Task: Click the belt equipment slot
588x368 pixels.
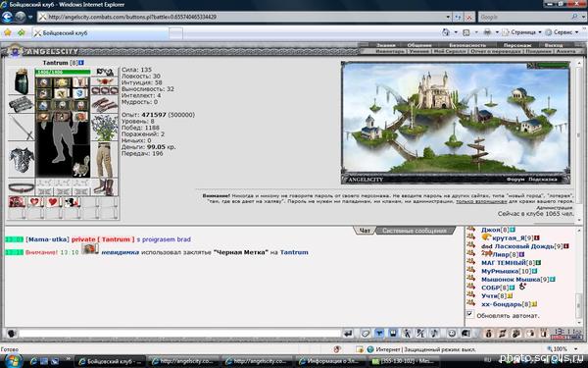Action: click(22, 187)
